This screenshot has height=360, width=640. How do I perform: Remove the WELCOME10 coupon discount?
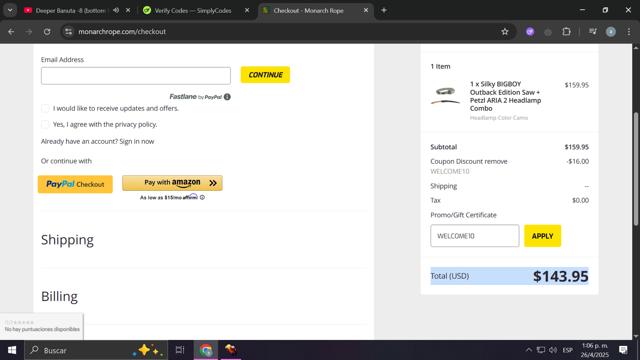coord(496,161)
